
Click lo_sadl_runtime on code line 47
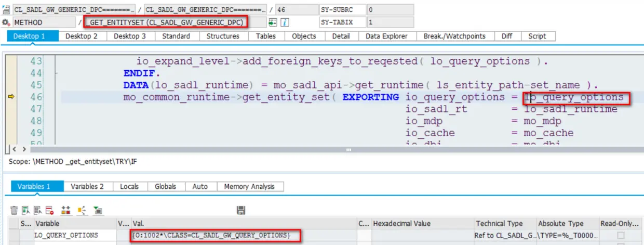tap(570, 109)
